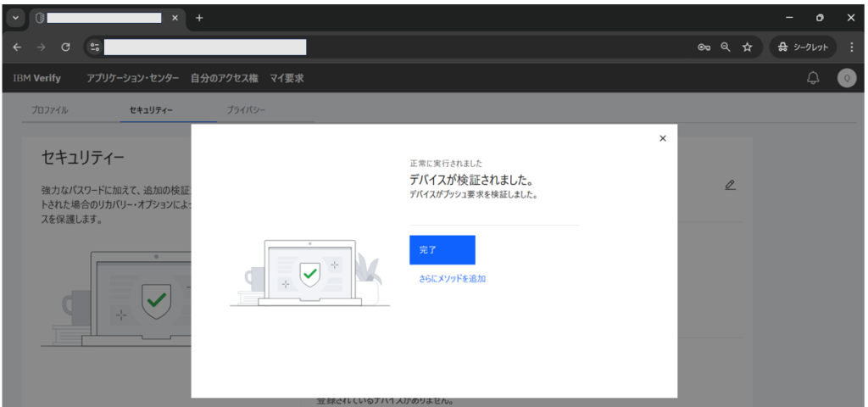Click the password key icon in address bar

[704, 47]
